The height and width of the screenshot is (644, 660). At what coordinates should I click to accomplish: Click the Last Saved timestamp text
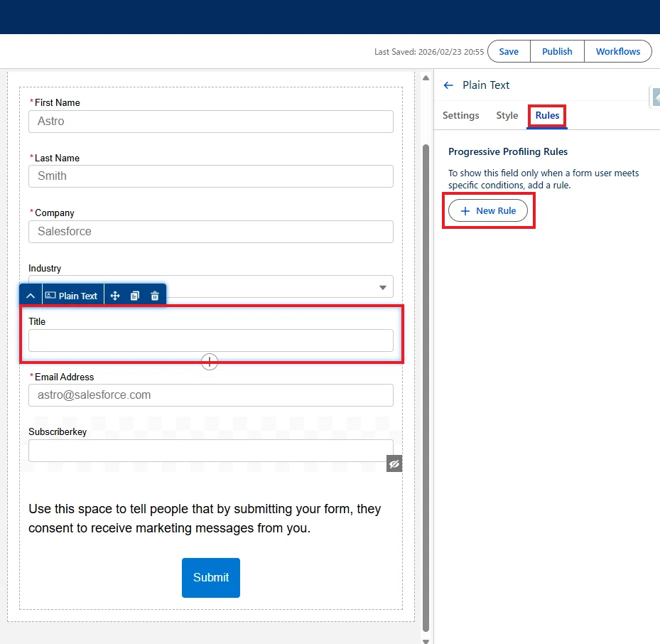(x=429, y=52)
